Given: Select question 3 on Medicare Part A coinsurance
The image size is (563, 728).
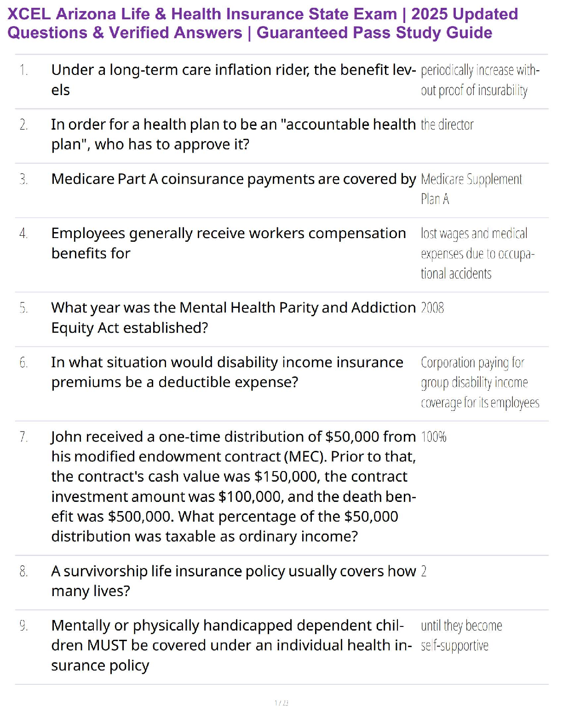Looking at the screenshot, I should click(x=234, y=179).
